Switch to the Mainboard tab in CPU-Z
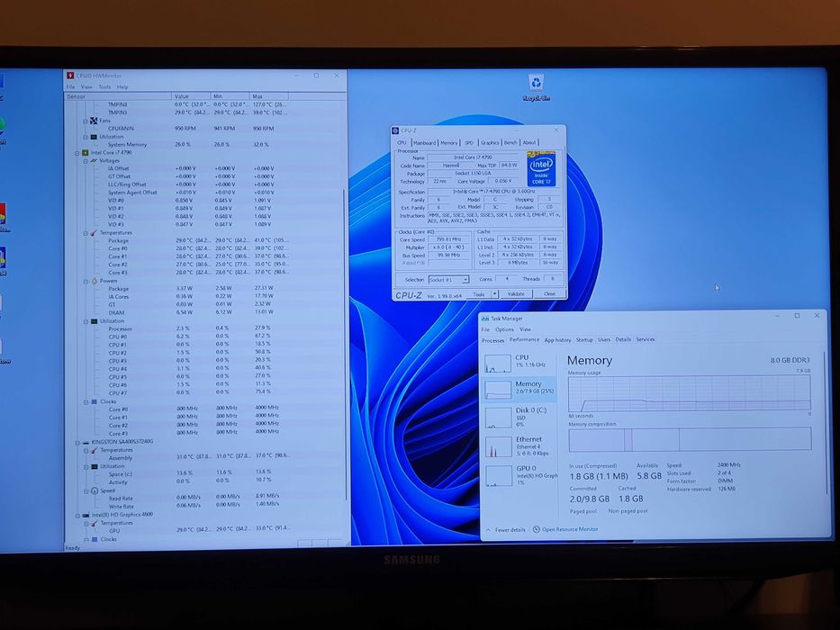Viewport: 840px width, 630px height. tap(424, 143)
